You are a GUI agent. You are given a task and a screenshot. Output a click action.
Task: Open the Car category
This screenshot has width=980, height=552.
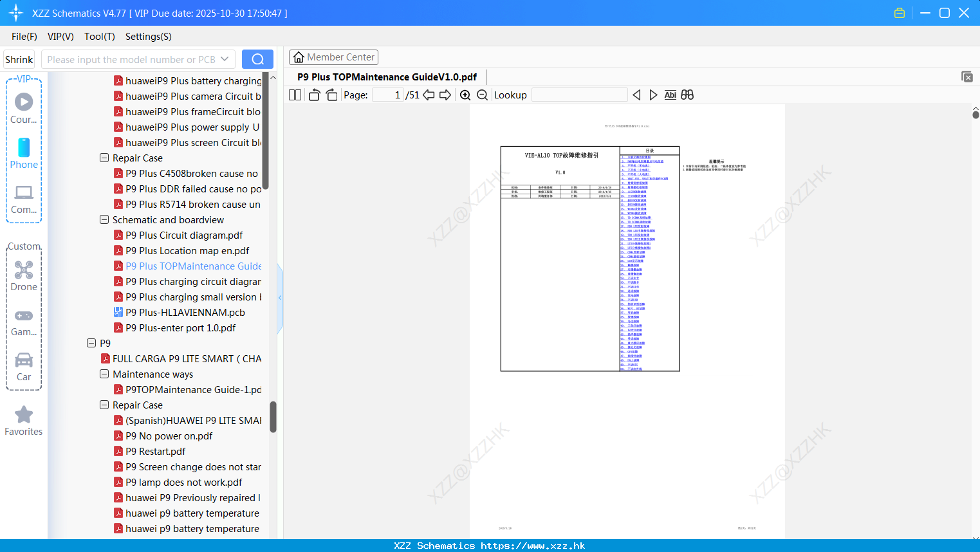click(24, 367)
